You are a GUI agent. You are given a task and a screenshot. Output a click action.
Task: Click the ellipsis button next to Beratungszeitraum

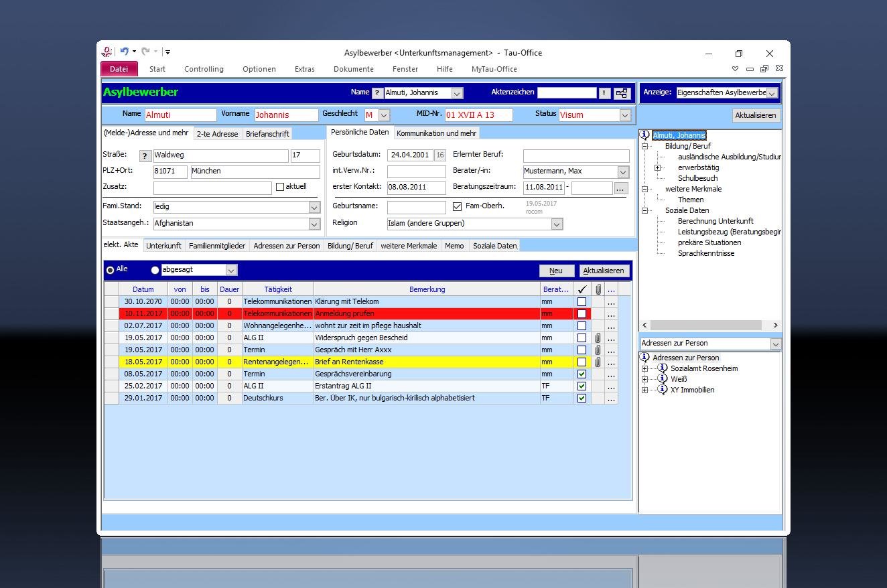(x=621, y=188)
